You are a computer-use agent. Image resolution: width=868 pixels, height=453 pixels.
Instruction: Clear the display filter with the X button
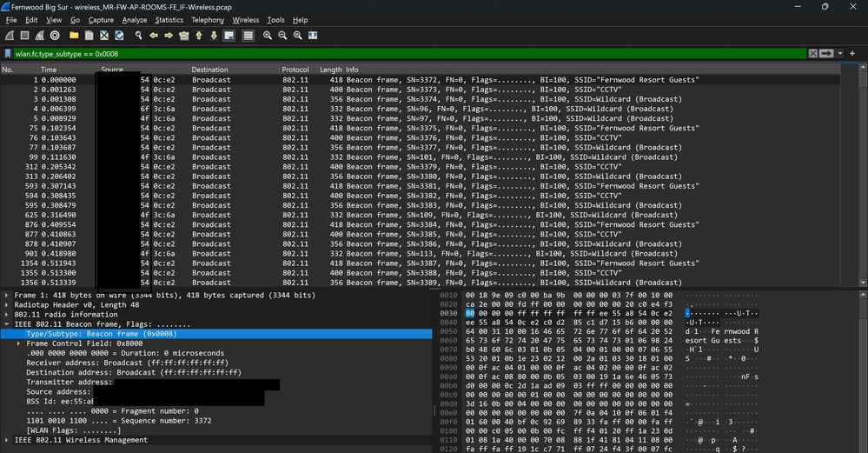click(812, 53)
